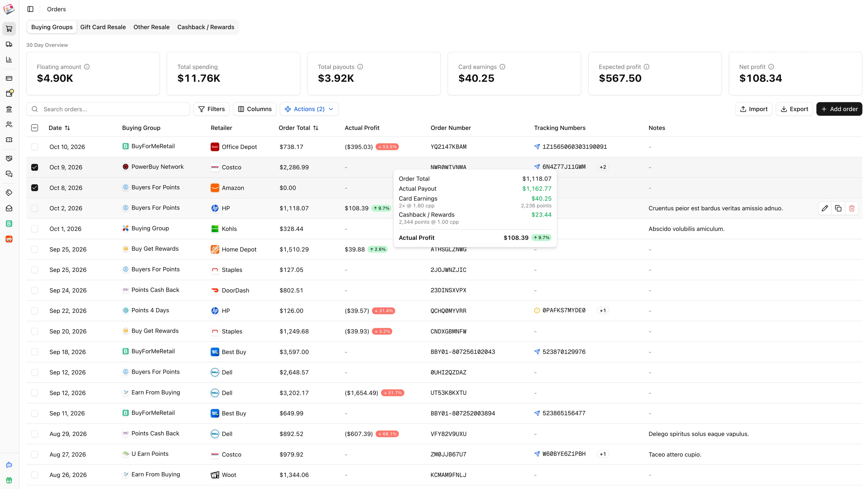Click the info icon next to Expected profit
Image resolution: width=868 pixels, height=489 pixels.
646,67
